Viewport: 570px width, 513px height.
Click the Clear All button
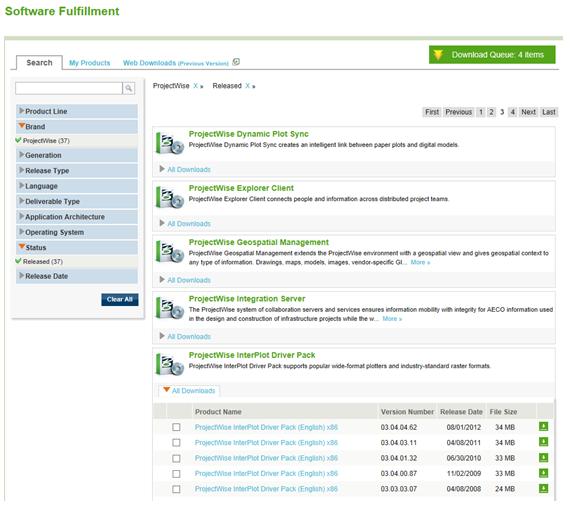(120, 299)
